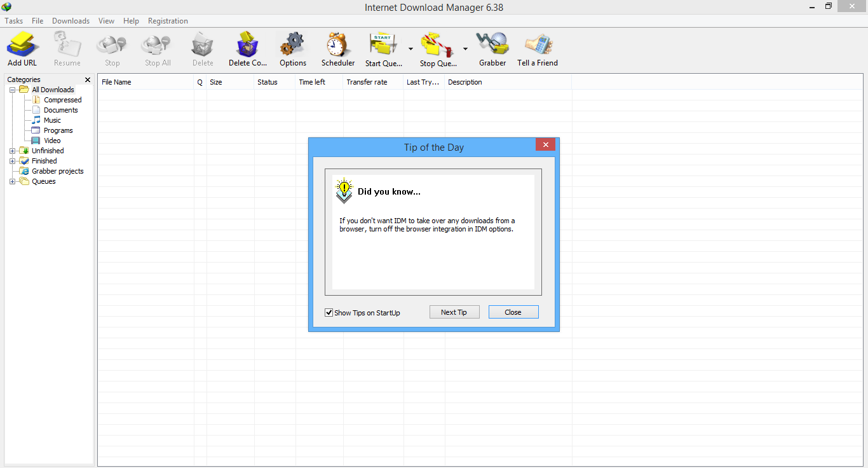The height and width of the screenshot is (468, 868).
Task: Open Options with the gears icon
Action: (x=292, y=45)
